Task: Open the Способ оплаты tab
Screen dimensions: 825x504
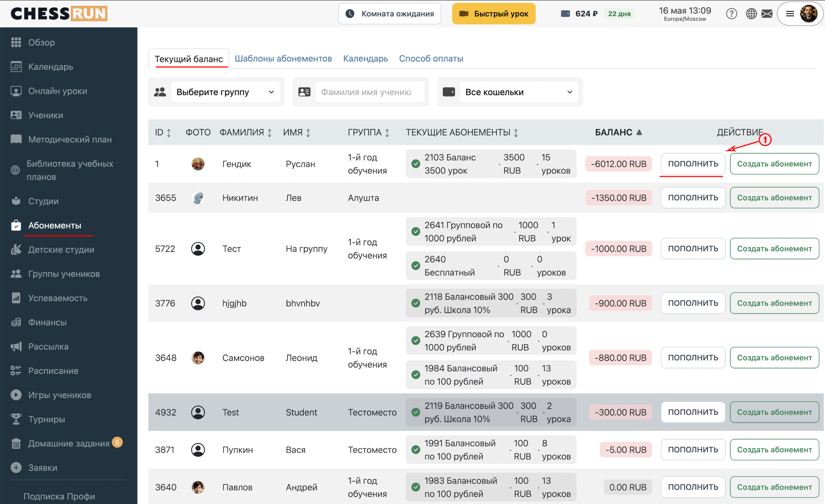Action: (431, 59)
